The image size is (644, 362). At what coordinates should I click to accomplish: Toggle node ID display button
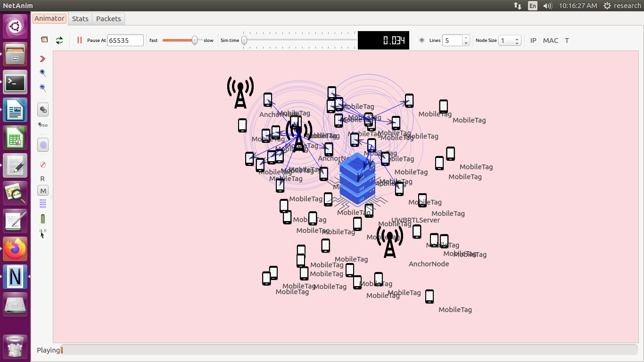(43, 110)
